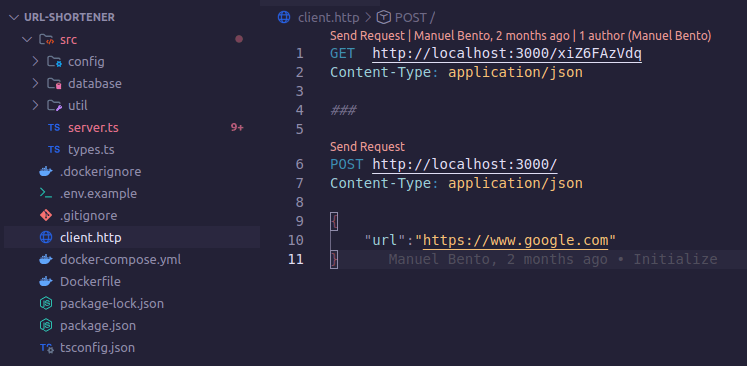The width and height of the screenshot is (747, 366).
Task: Click Send Request above the POST line
Action: tap(367, 146)
